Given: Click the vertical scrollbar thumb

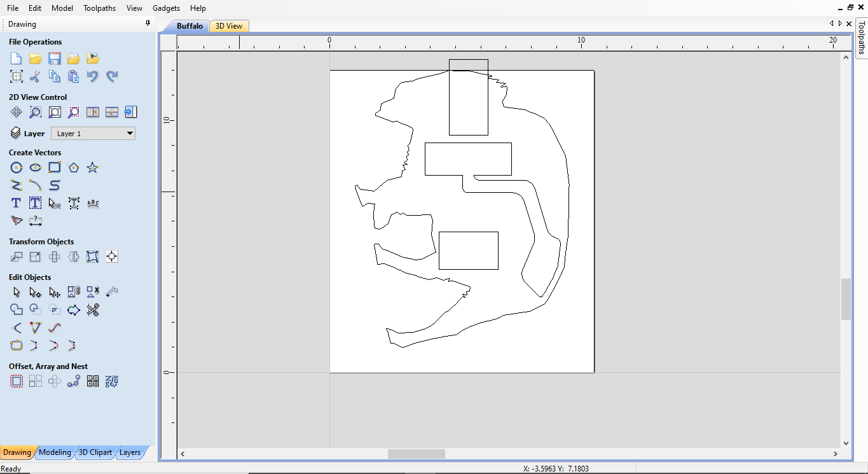Looking at the screenshot, I should click(846, 299).
